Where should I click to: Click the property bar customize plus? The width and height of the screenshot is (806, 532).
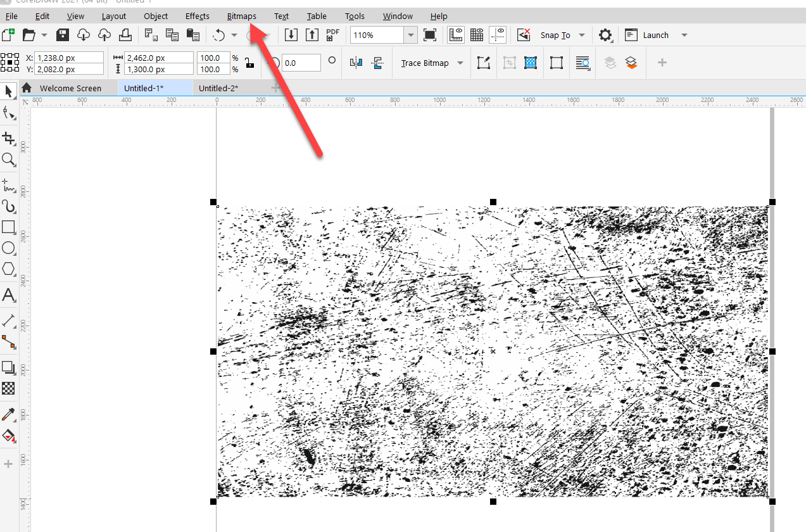click(x=662, y=63)
